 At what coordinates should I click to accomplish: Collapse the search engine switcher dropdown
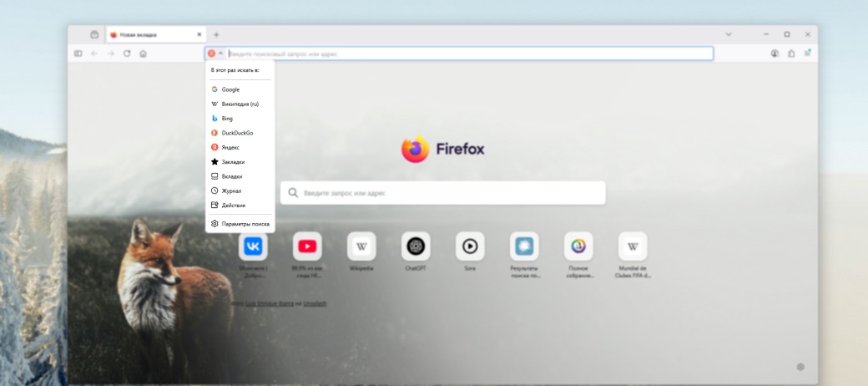[215, 53]
